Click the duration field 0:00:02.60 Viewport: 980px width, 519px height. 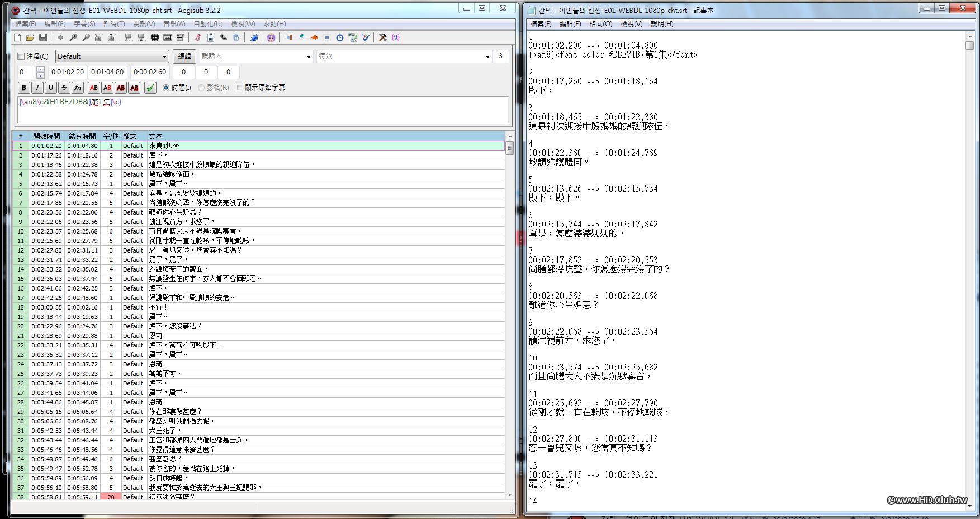(150, 72)
